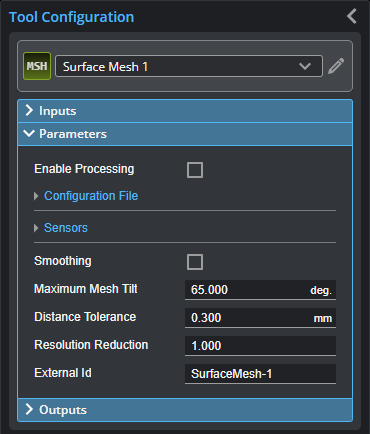The height and width of the screenshot is (434, 370).
Task: Click the Maximum Mesh Tilt field
Action: click(x=260, y=290)
